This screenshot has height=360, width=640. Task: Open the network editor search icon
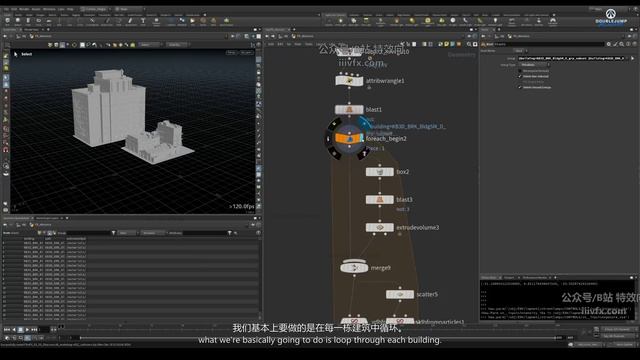pyautogui.click(x=469, y=44)
